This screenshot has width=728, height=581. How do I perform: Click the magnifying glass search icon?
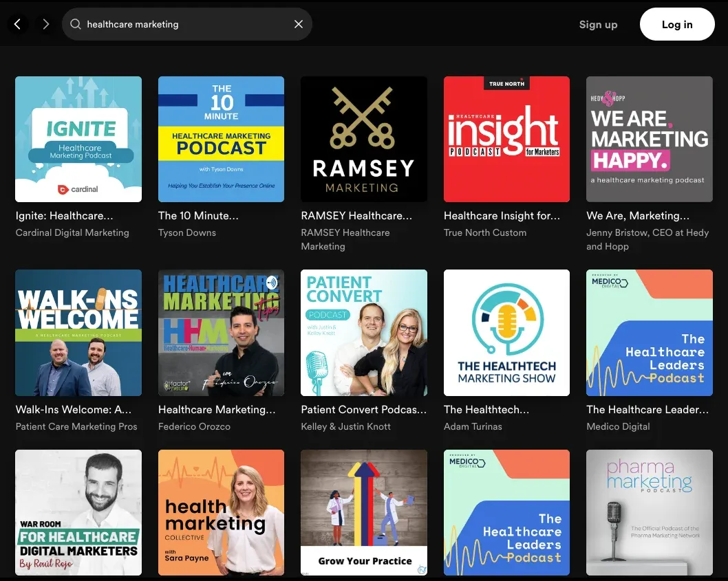(x=76, y=24)
